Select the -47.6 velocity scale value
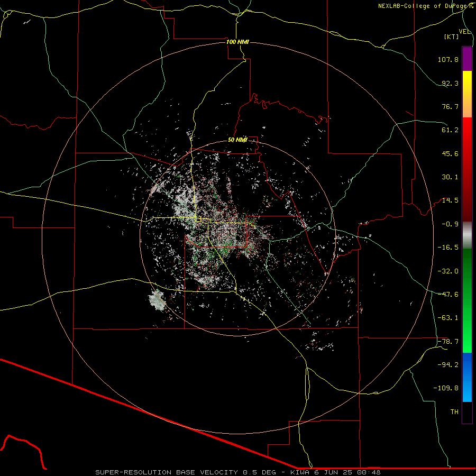 (x=448, y=295)
